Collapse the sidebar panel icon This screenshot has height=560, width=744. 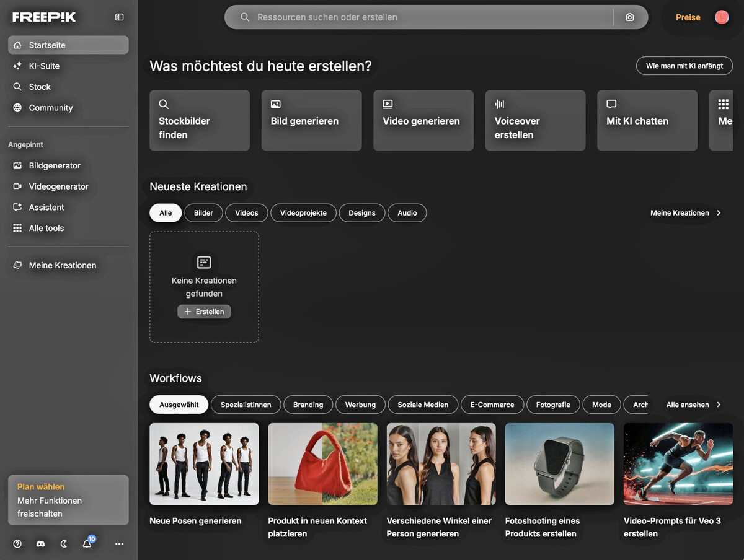[x=120, y=17]
